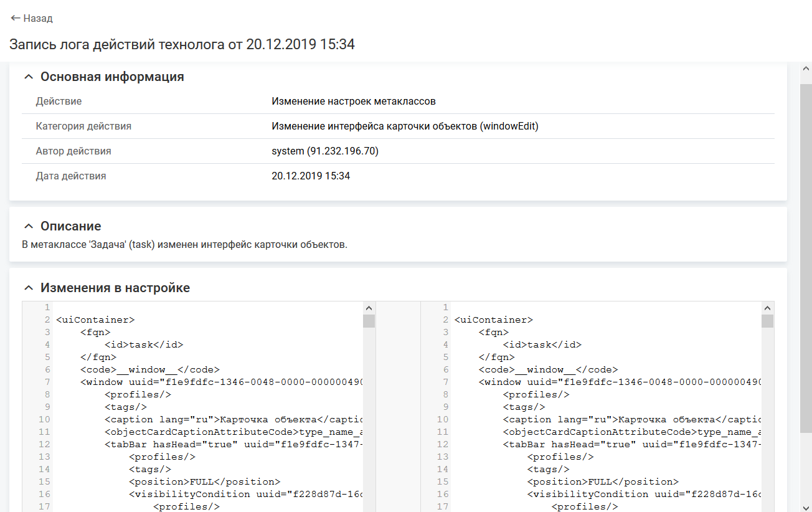Click the page scrollbar down arrow

point(805,505)
